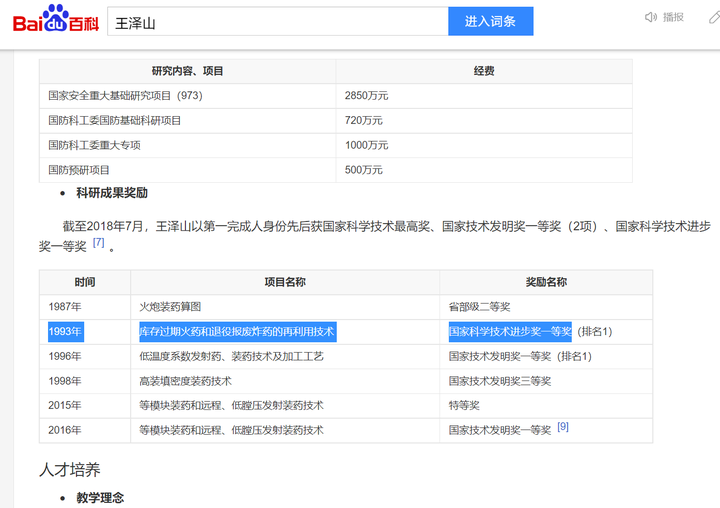720x508 pixels.
Task: Click the highlighted 国家科学技术进步奖一等奖 text
Action: click(x=510, y=332)
